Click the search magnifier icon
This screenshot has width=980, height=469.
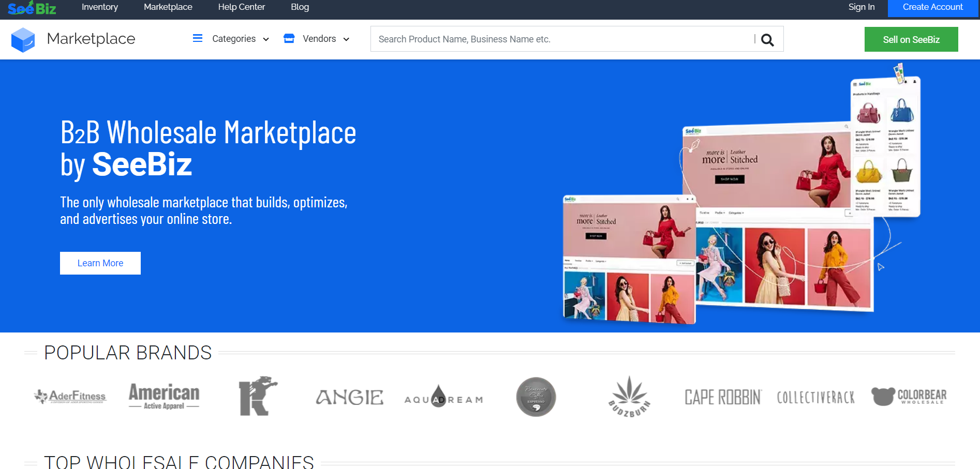767,40
